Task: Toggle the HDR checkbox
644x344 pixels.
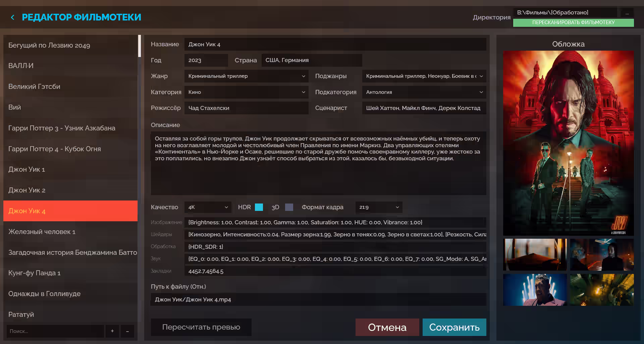Action: (259, 207)
